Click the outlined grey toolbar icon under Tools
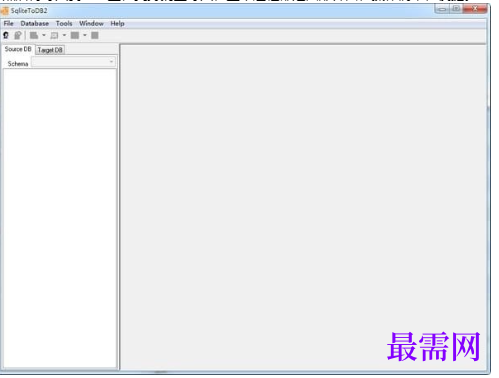This screenshot has width=499, height=378. click(54, 35)
